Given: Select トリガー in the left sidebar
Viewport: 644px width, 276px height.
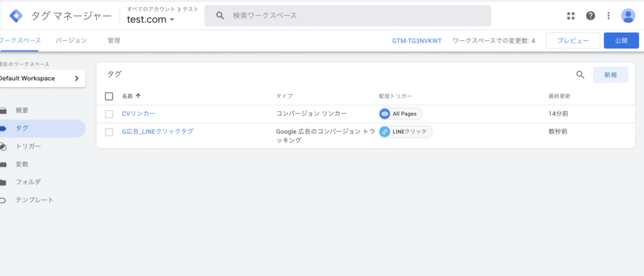Looking at the screenshot, I should (28, 146).
